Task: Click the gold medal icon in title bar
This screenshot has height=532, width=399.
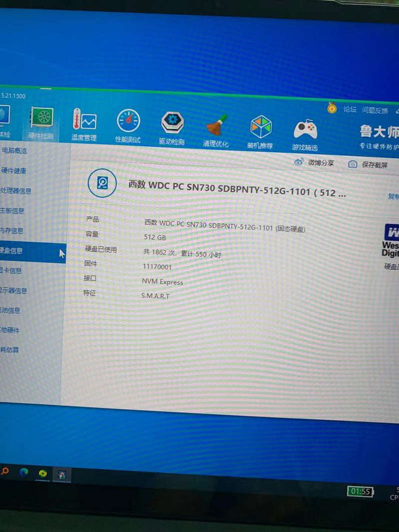Action: [332, 108]
